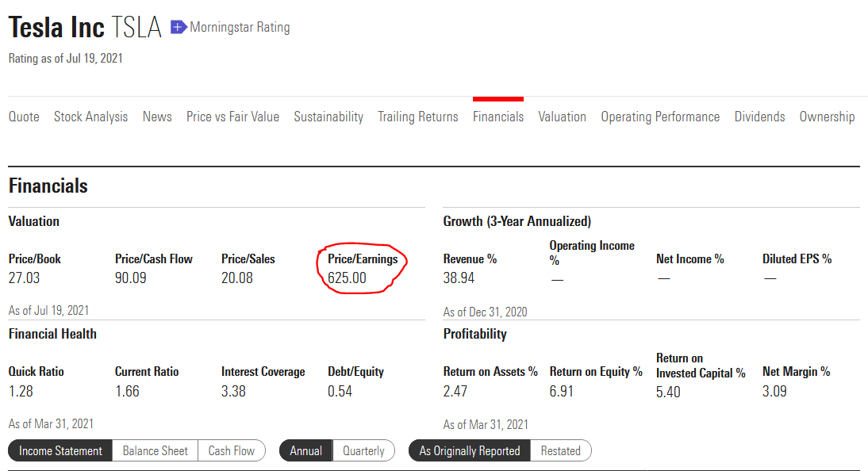Image resolution: width=868 pixels, height=471 pixels.
Task: Open the Morningstar Rating link
Action: point(240,27)
